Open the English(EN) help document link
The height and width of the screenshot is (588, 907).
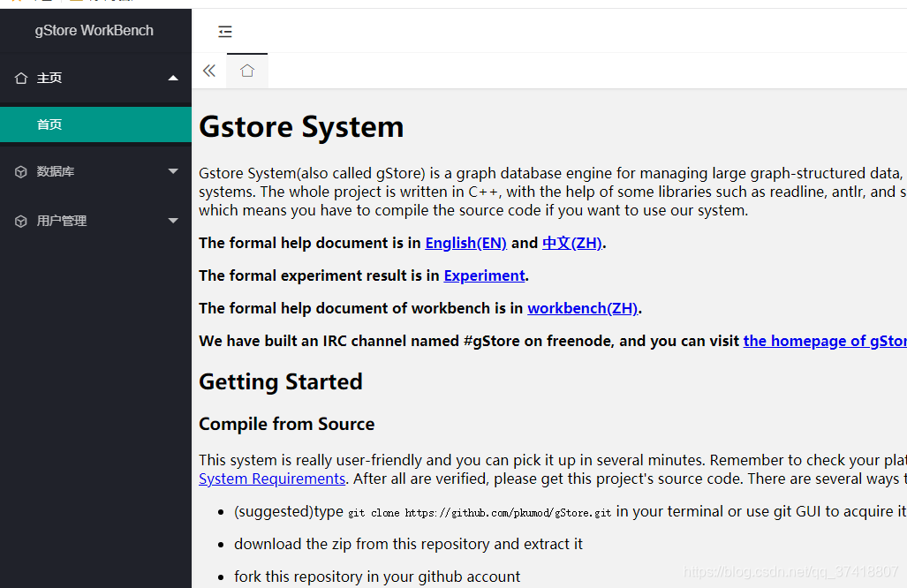click(x=465, y=244)
